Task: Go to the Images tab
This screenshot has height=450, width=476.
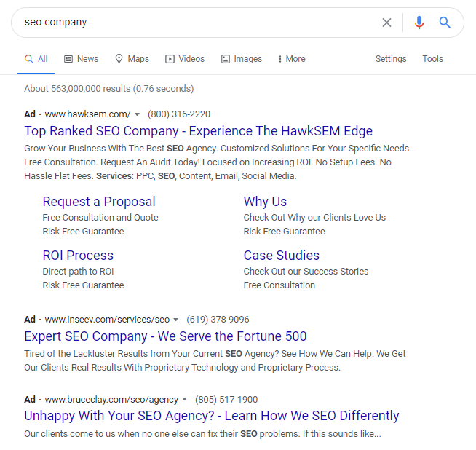Action: click(x=242, y=59)
